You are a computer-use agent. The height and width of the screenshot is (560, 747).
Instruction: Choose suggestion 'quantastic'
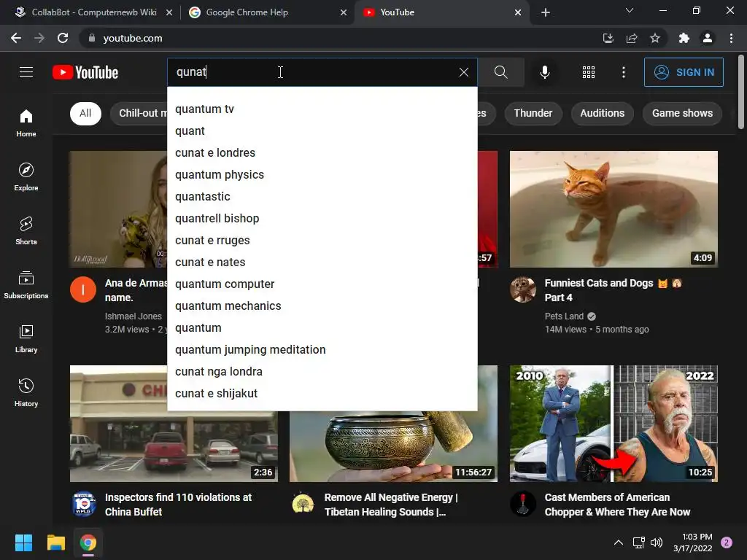(x=322, y=197)
